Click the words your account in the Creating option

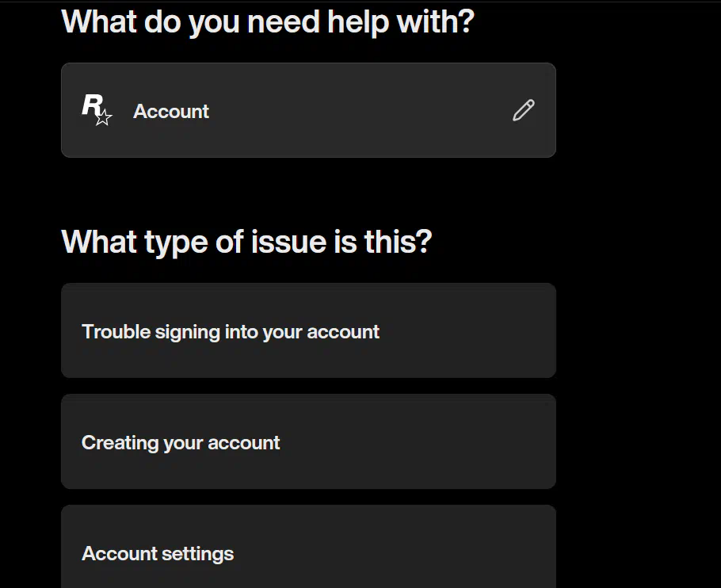click(x=222, y=443)
